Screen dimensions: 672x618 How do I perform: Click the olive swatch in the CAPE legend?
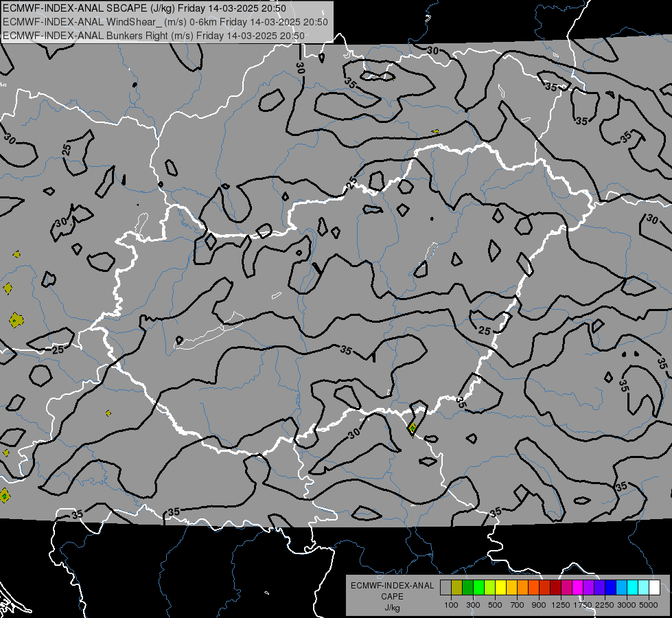[x=457, y=587]
